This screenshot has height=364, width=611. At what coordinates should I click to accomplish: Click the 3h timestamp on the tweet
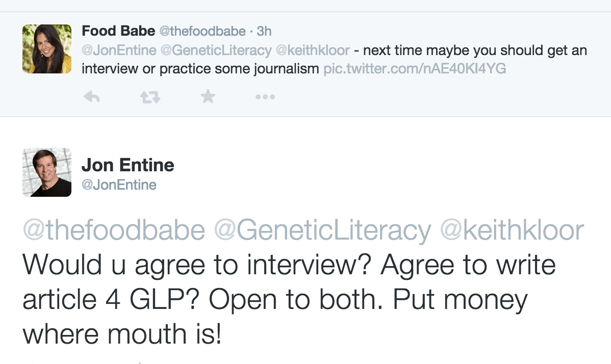point(264,31)
